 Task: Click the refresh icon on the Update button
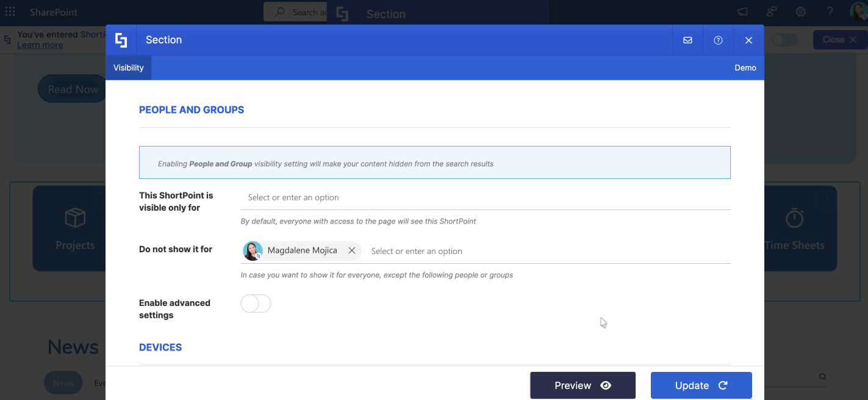click(722, 385)
